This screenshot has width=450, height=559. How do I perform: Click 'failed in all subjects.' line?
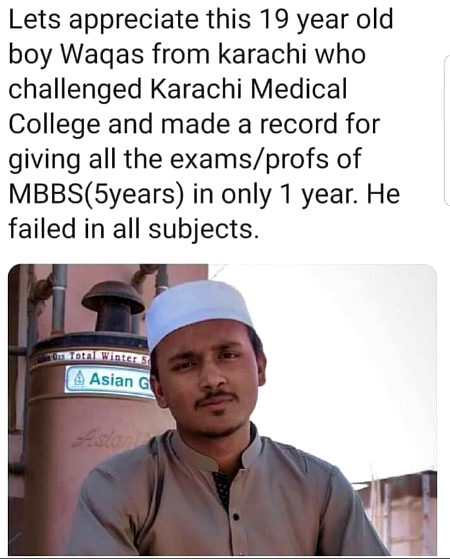pos(133,229)
